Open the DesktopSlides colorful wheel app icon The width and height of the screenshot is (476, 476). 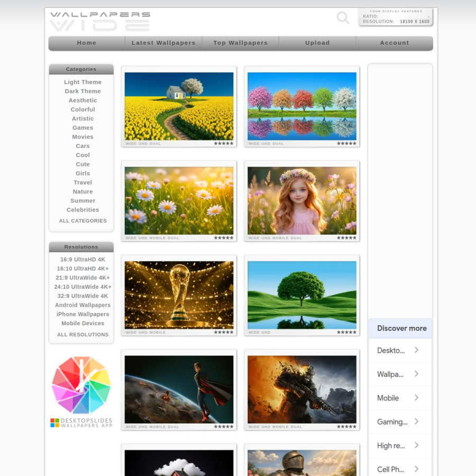point(81,385)
